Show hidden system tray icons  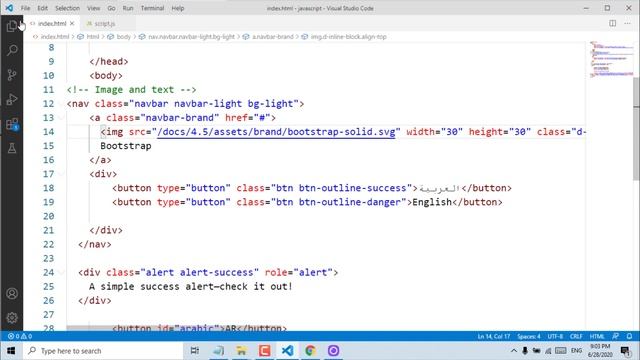pos(514,351)
